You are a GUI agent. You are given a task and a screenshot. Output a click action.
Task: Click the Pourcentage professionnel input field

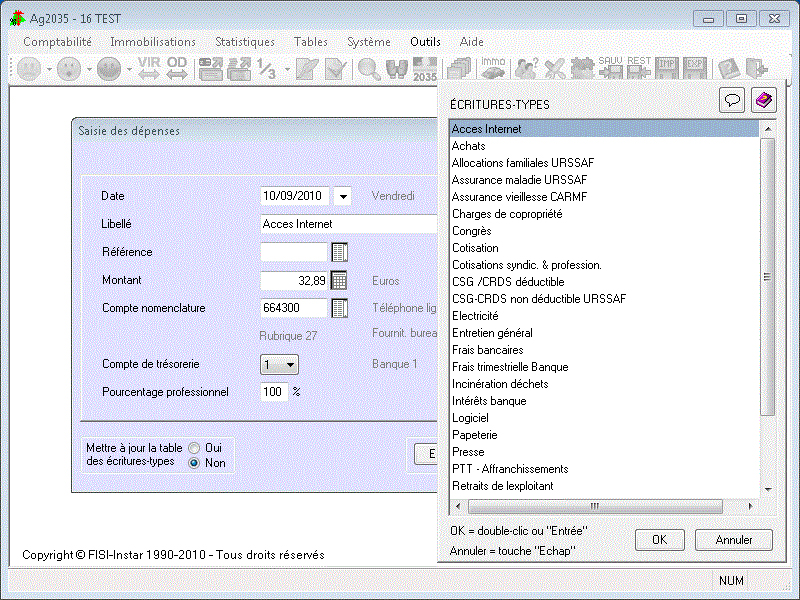[274, 392]
